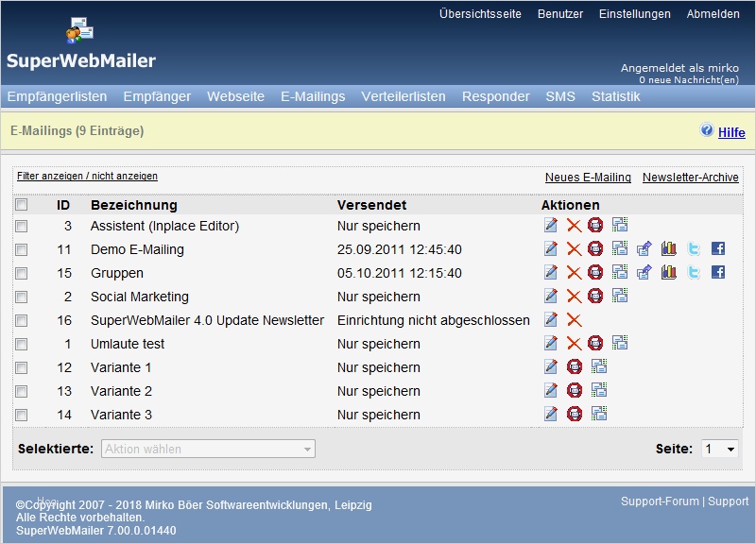This screenshot has width=756, height=544.
Task: Open bar chart statistics for Gruppen
Action: 669,272
